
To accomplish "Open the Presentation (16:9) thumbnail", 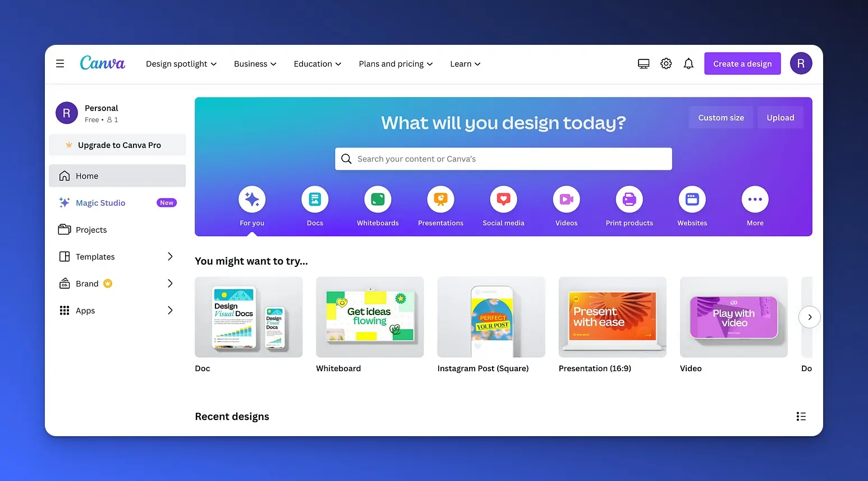I will [612, 317].
